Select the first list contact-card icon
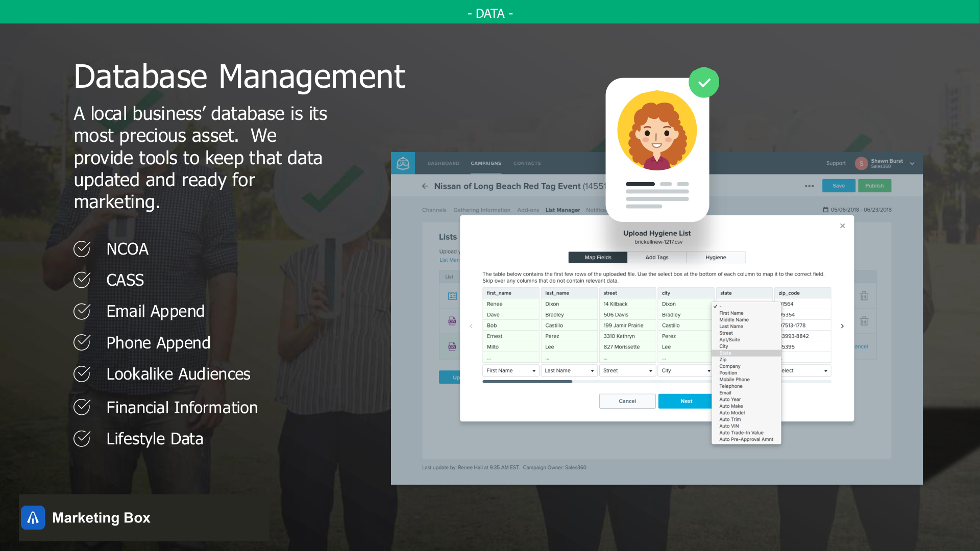980x551 pixels. [x=452, y=296]
